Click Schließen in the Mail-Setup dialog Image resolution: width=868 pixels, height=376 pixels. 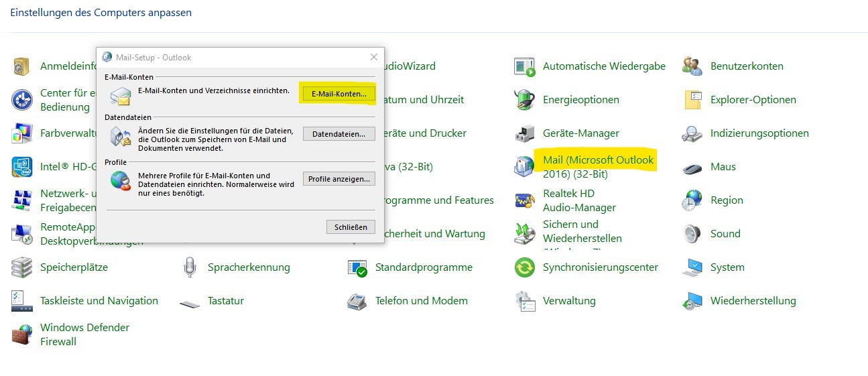click(x=351, y=227)
